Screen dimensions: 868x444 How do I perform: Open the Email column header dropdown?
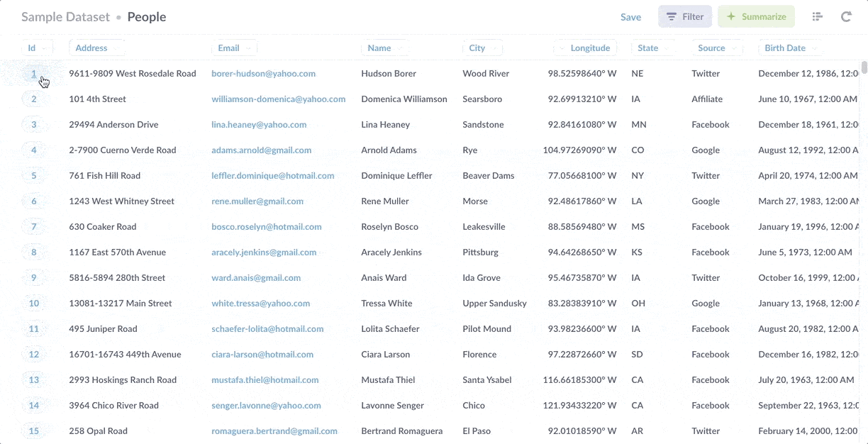point(234,48)
